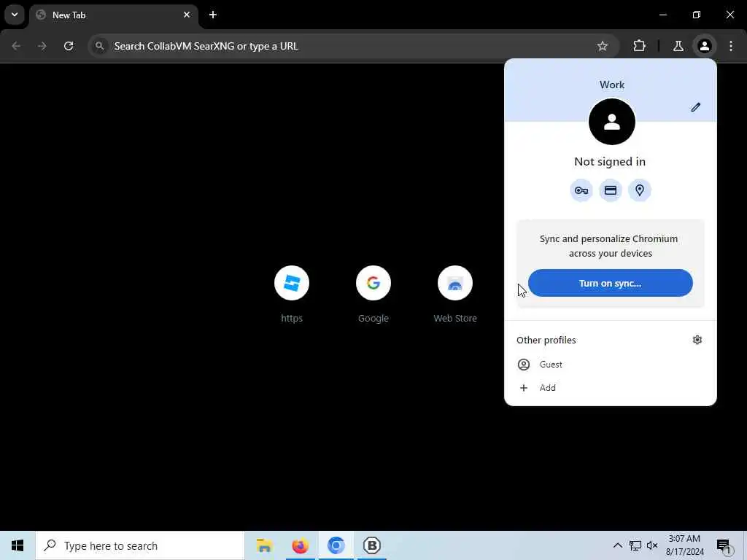Open the Windows Start menu
The height and width of the screenshot is (560, 747).
pyautogui.click(x=18, y=545)
